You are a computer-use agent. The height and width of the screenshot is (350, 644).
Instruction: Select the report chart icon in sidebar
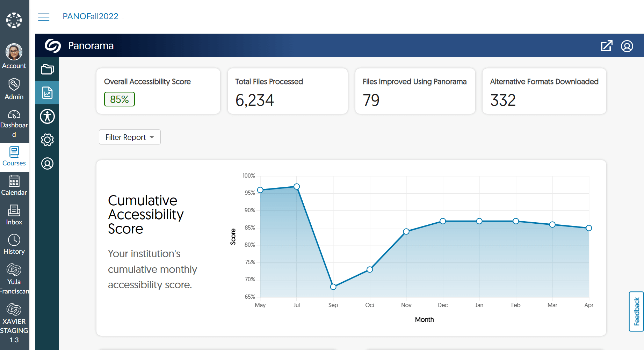click(47, 93)
